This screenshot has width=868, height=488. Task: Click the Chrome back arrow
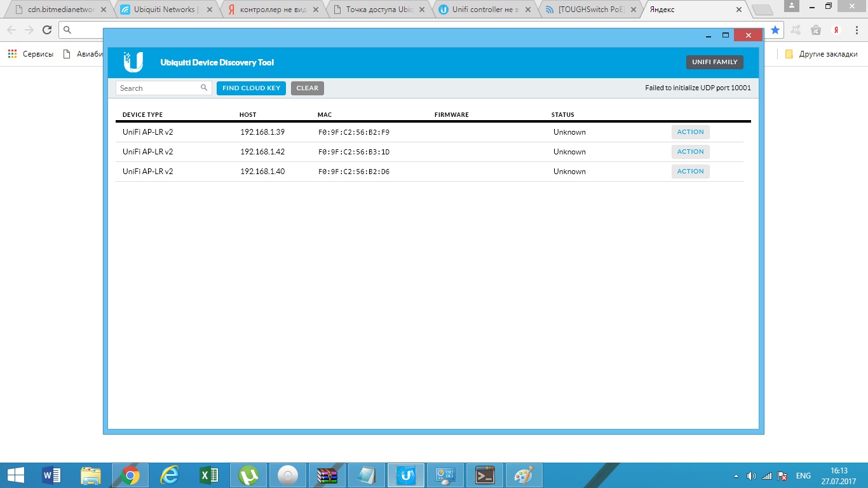(x=11, y=30)
